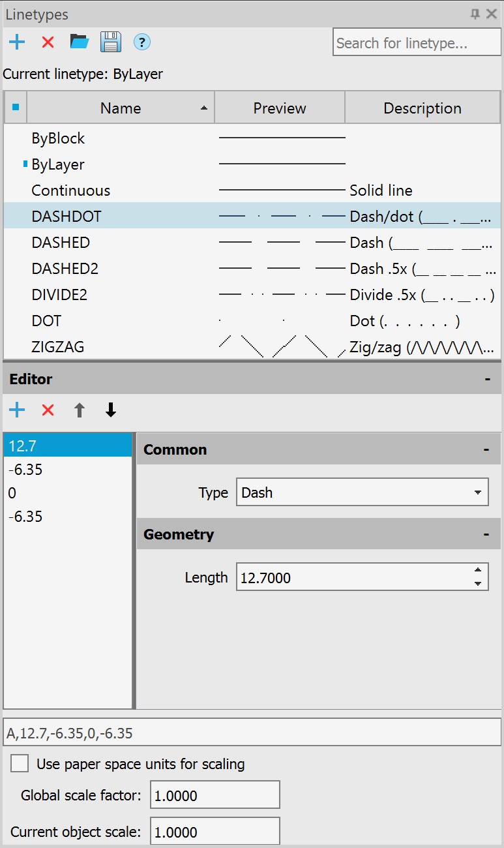Collapse the Geometry section
The width and height of the screenshot is (504, 848).
pyautogui.click(x=486, y=534)
